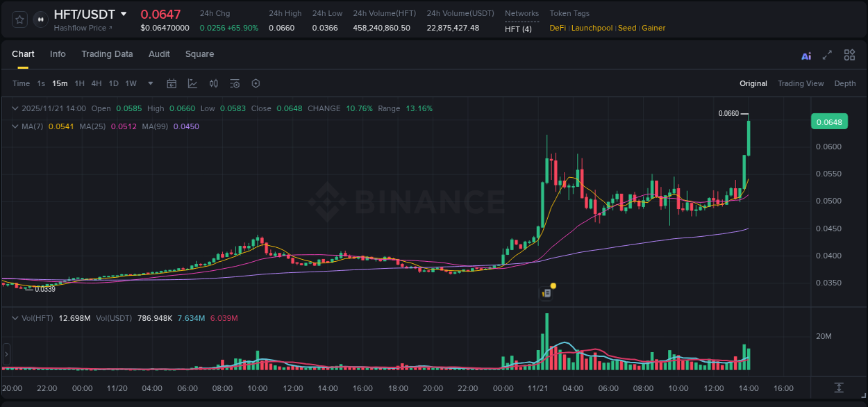868x407 pixels.
Task: Open the go-to-date calendar icon
Action: point(171,83)
